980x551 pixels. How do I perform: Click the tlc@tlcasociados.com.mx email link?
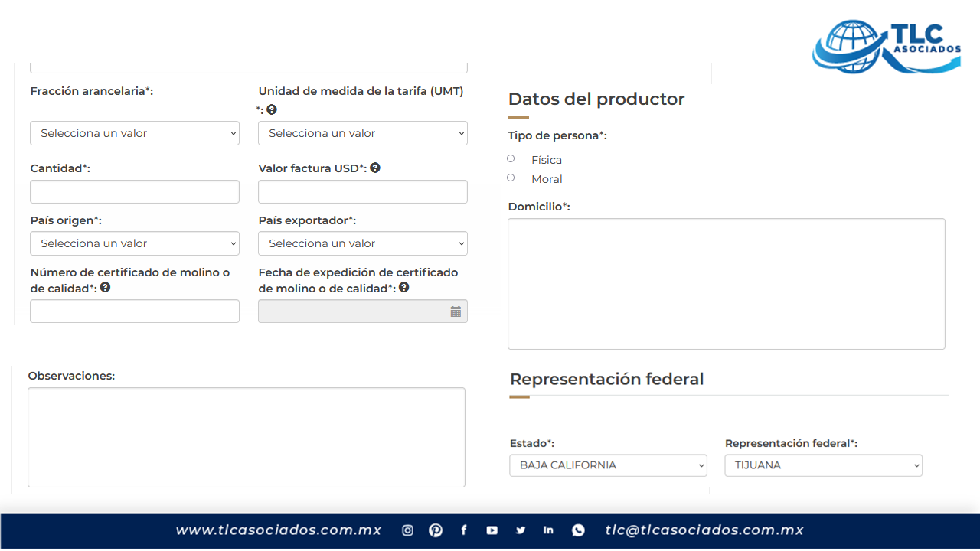[704, 530]
